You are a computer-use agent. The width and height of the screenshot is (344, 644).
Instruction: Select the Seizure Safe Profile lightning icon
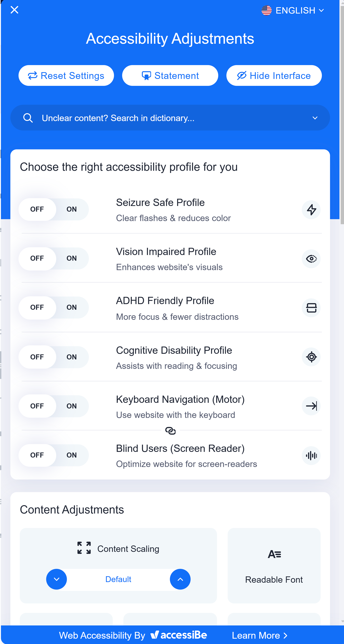311,210
